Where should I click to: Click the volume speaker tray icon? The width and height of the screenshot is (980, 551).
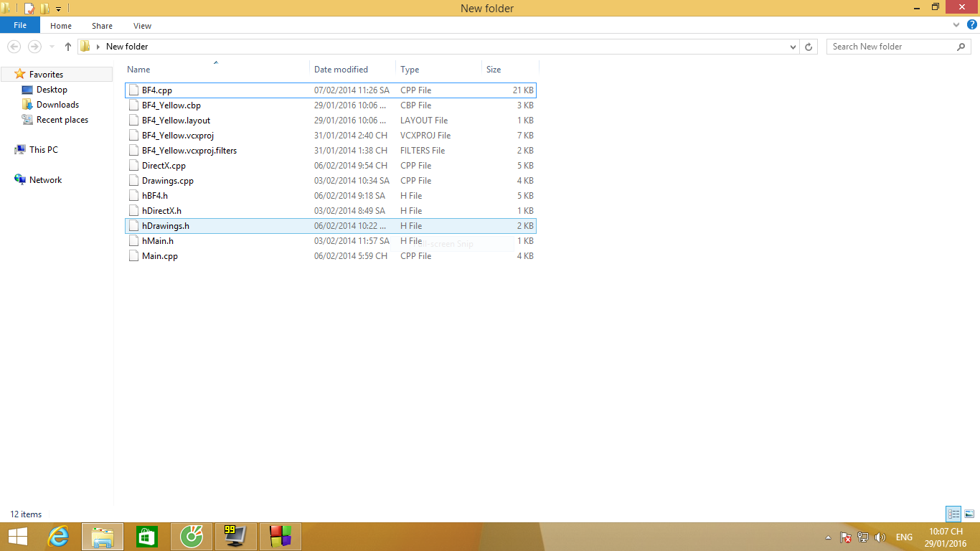[x=880, y=537]
